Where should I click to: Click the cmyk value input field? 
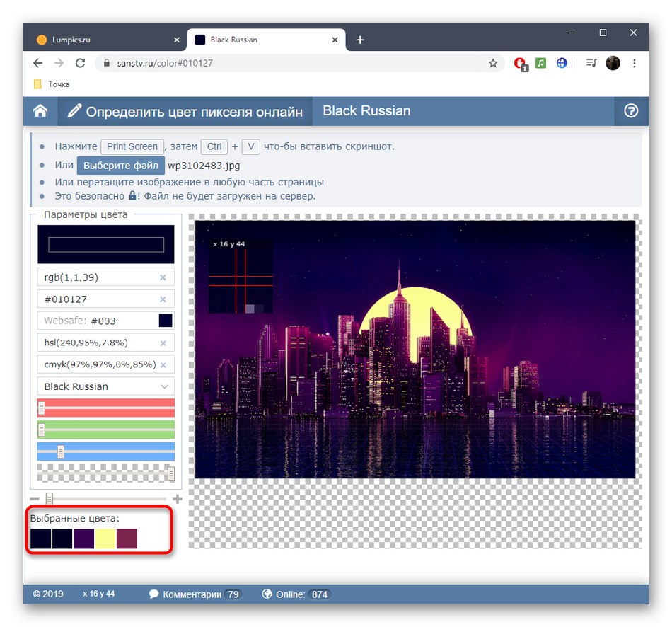pyautogui.click(x=106, y=364)
